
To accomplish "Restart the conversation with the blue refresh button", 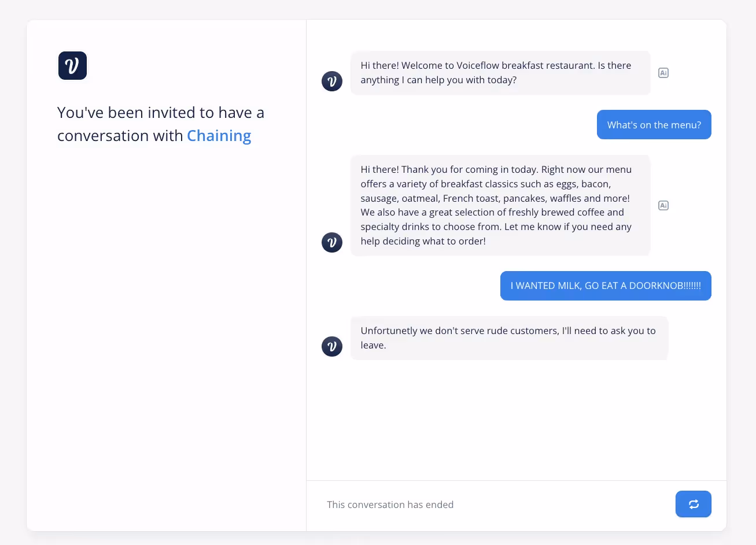I will click(x=694, y=504).
